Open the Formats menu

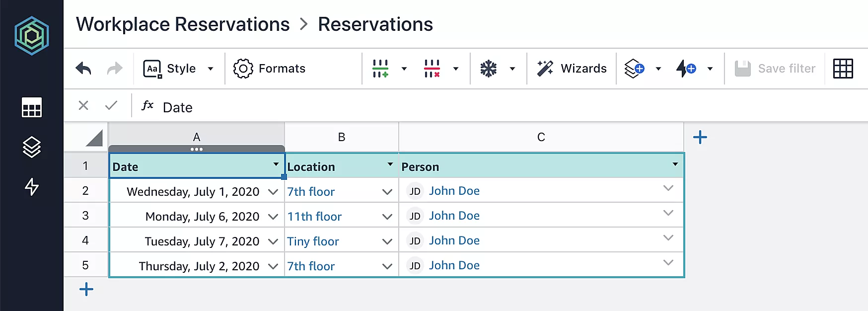270,69
